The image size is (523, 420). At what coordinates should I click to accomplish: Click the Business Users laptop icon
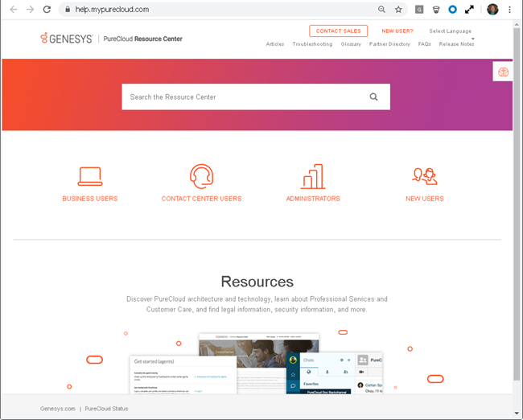click(90, 176)
